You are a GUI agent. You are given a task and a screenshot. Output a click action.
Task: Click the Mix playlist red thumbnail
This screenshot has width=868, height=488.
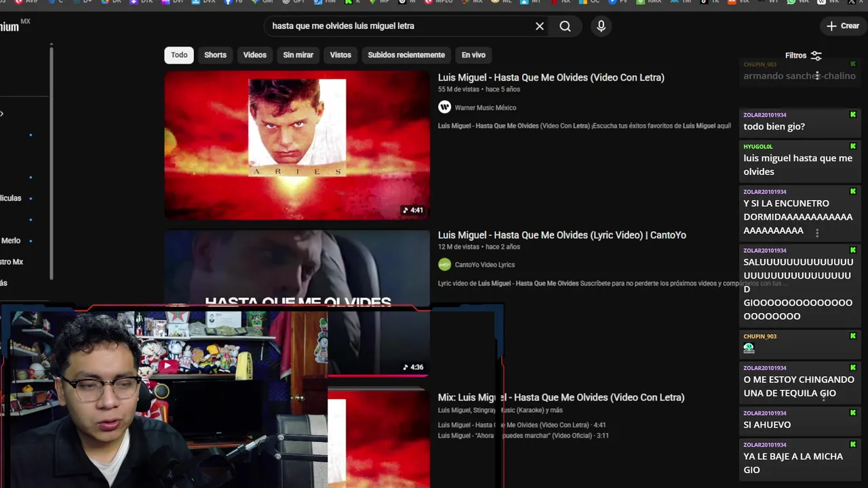(378, 438)
